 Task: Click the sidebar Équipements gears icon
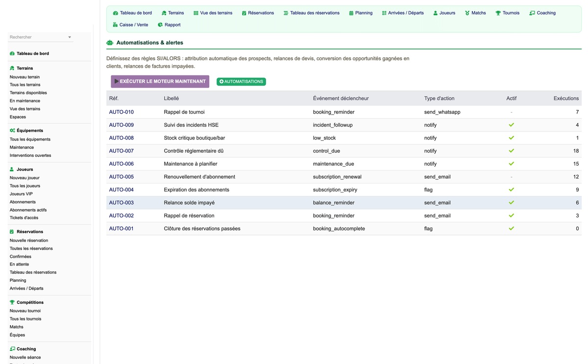[x=12, y=131]
